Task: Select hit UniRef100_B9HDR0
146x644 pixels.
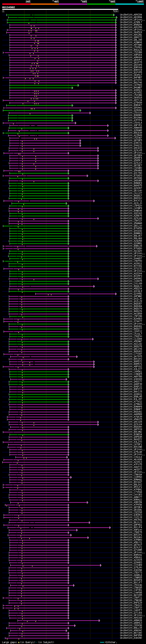Action: 131,115
